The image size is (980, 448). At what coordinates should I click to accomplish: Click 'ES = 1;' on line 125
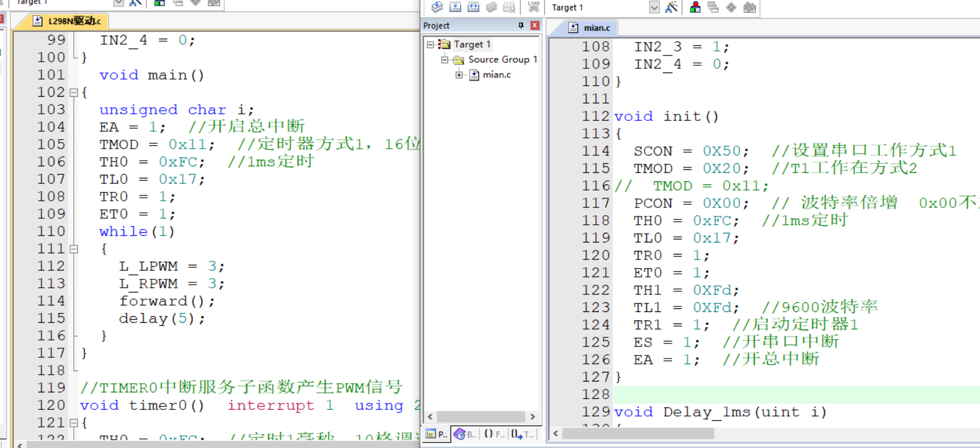(667, 342)
